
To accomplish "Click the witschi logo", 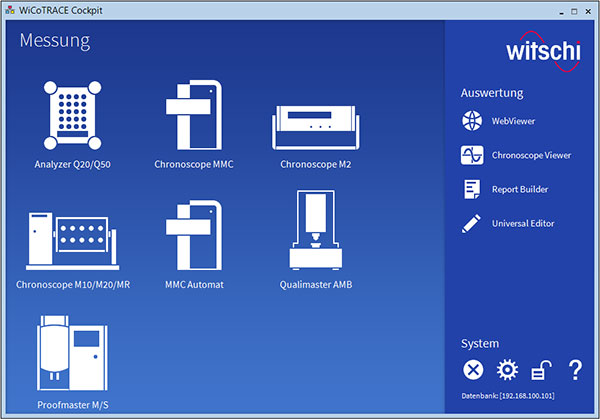I will pos(543,52).
